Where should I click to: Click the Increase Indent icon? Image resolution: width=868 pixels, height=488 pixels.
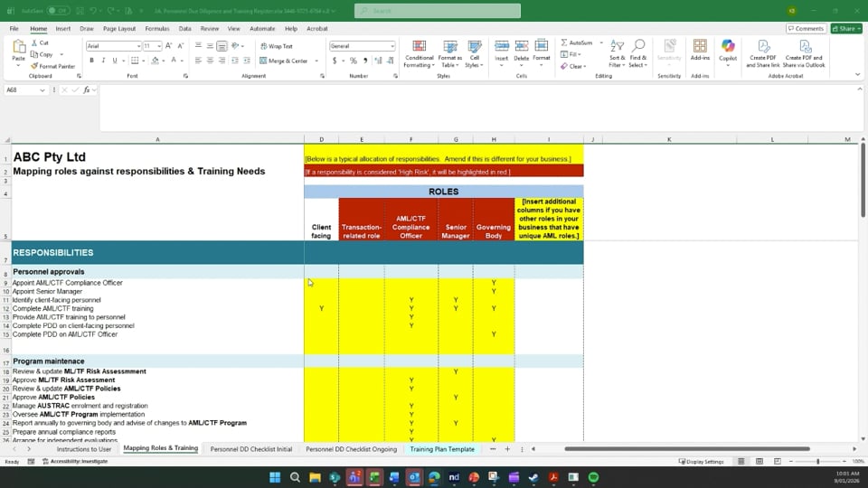pos(247,61)
